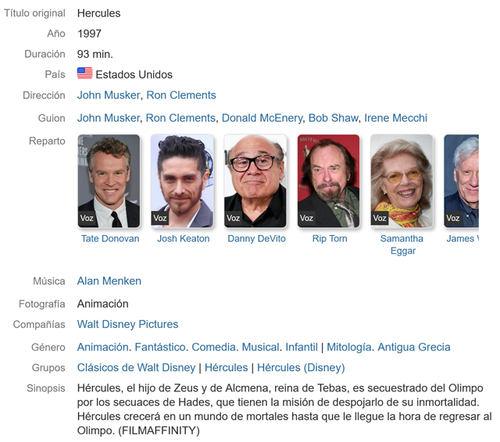Image resolution: width=500 pixels, height=442 pixels.
Task: Open the Clásicos de Walt Disney group
Action: point(136,368)
